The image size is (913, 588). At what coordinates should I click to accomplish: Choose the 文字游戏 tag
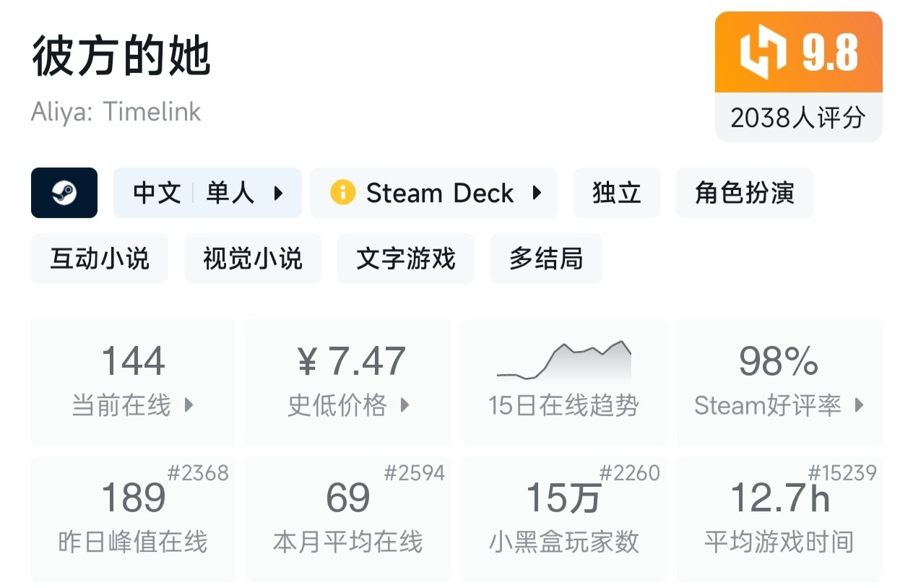point(405,259)
